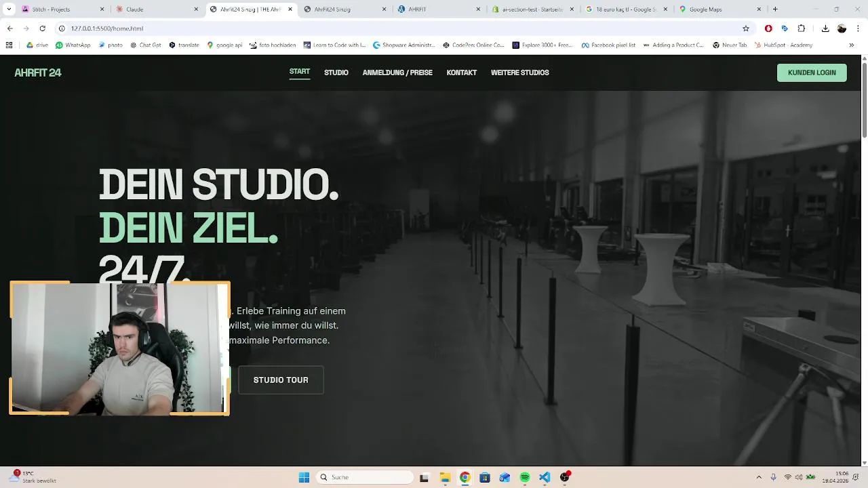The image size is (868, 488).
Task: Open WEITERE STUDIOS in the navigation
Action: 520,73
